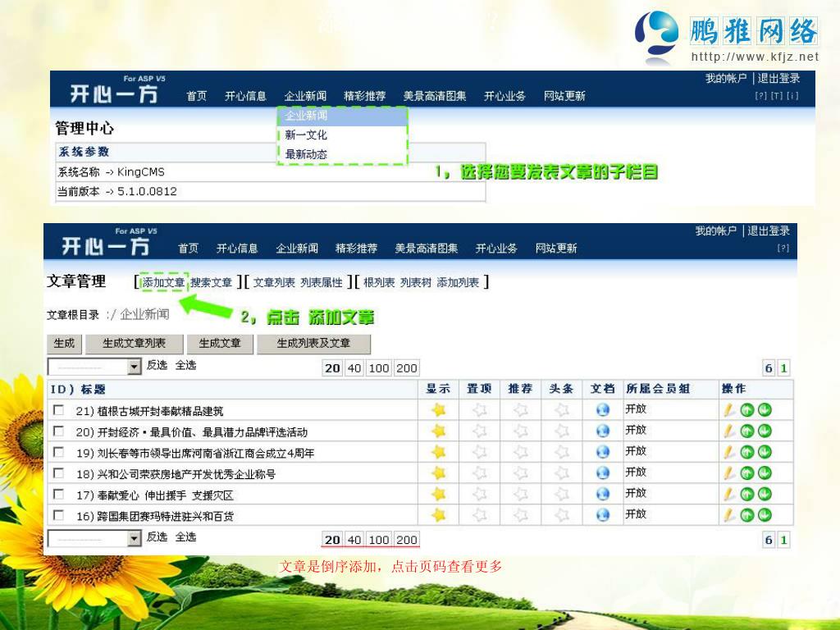Check the box for article 20 开封经济
The height and width of the screenshot is (630, 840).
point(58,431)
